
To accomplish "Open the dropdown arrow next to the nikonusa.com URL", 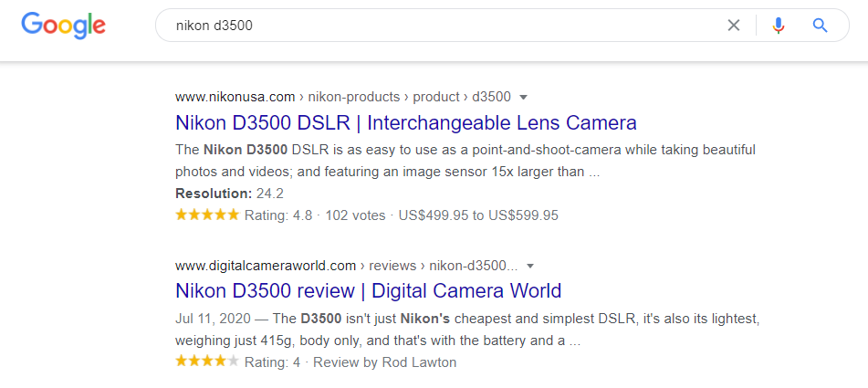I will coord(524,98).
